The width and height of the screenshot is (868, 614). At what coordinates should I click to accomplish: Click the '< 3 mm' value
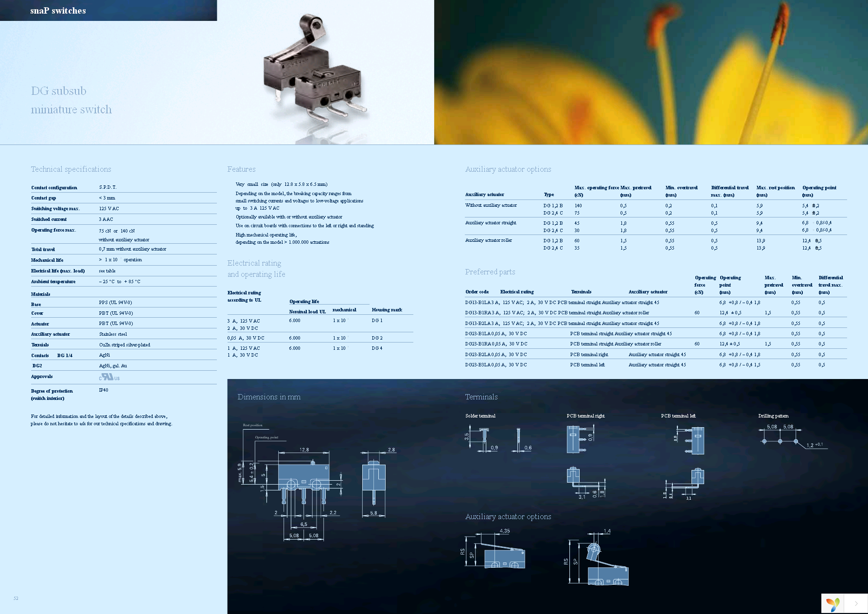click(x=107, y=198)
